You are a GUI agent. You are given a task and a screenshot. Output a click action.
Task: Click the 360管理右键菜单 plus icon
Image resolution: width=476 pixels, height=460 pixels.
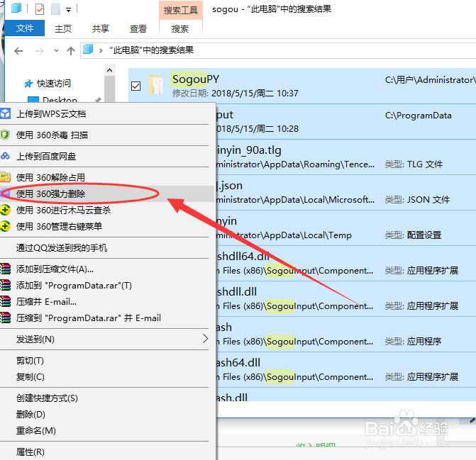[x=5, y=226]
